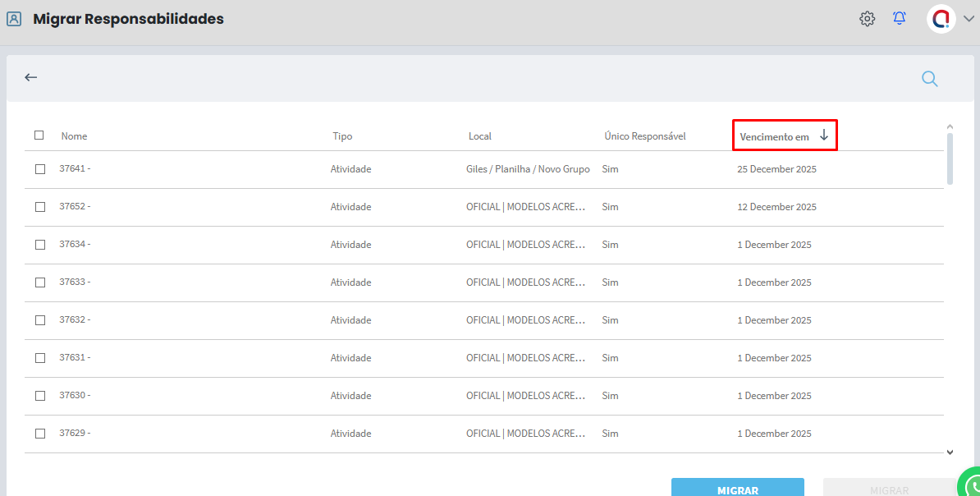Toggle sort arrow beside Vencimento em
Image resolution: width=980 pixels, height=496 pixels.
coord(824,135)
